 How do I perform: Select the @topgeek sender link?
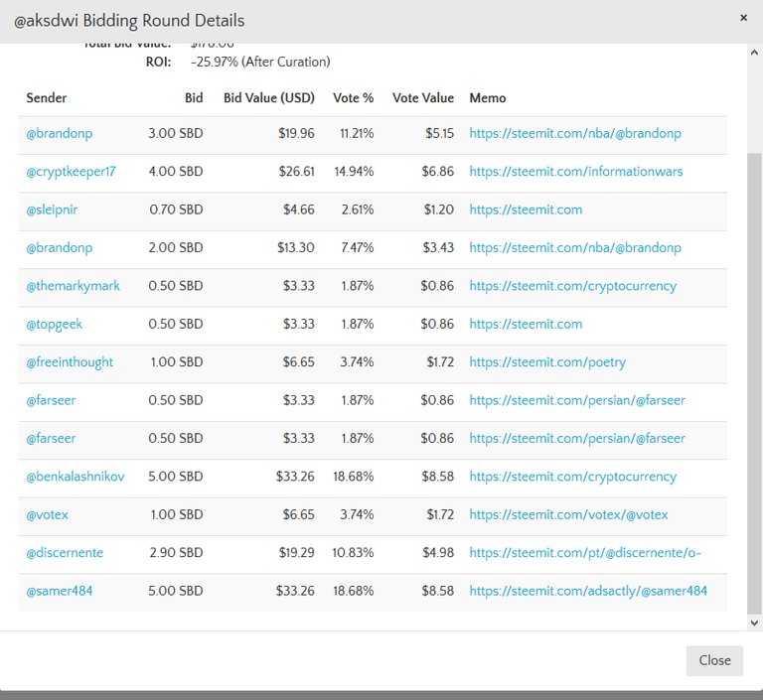pos(56,324)
